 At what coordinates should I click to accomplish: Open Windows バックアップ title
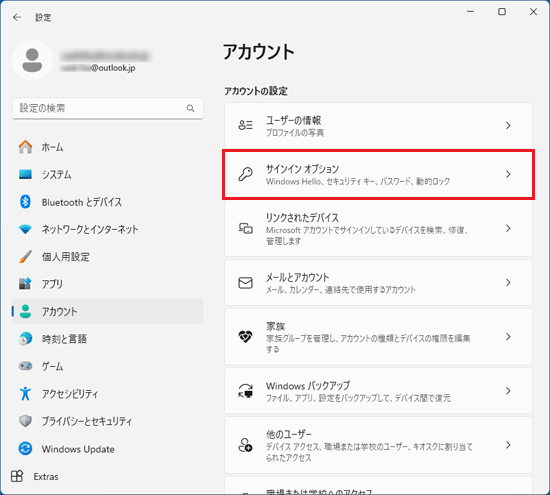(x=308, y=386)
